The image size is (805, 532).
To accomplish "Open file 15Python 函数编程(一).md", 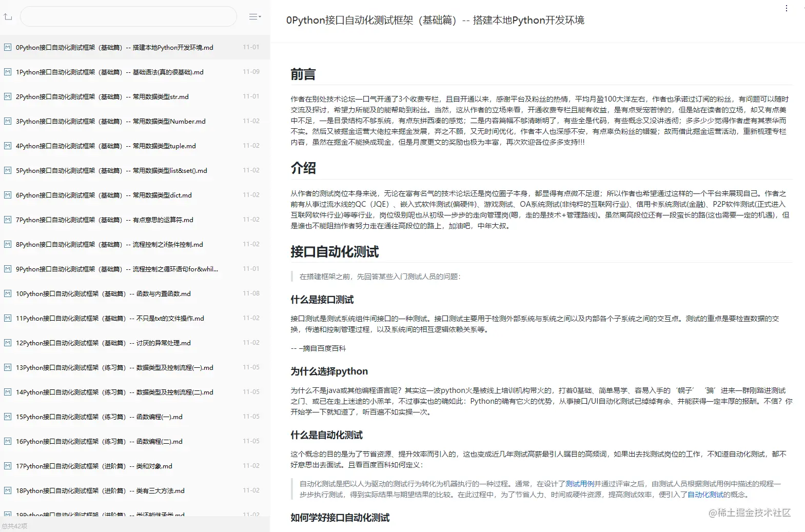I will coord(135,417).
